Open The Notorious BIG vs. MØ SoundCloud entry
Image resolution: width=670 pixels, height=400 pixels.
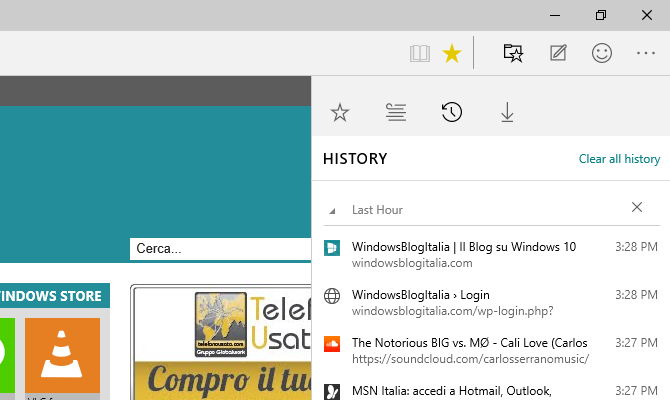pyautogui.click(x=491, y=350)
